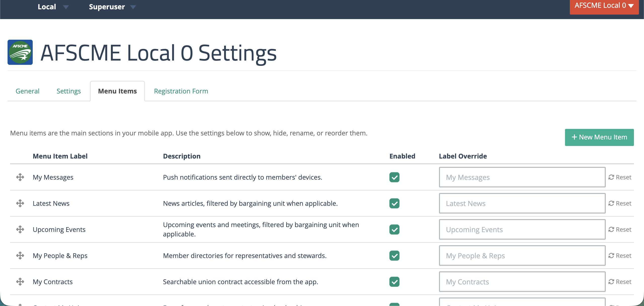Reset the Latest News label override
Viewport: 644px width, 306px height.
(620, 203)
